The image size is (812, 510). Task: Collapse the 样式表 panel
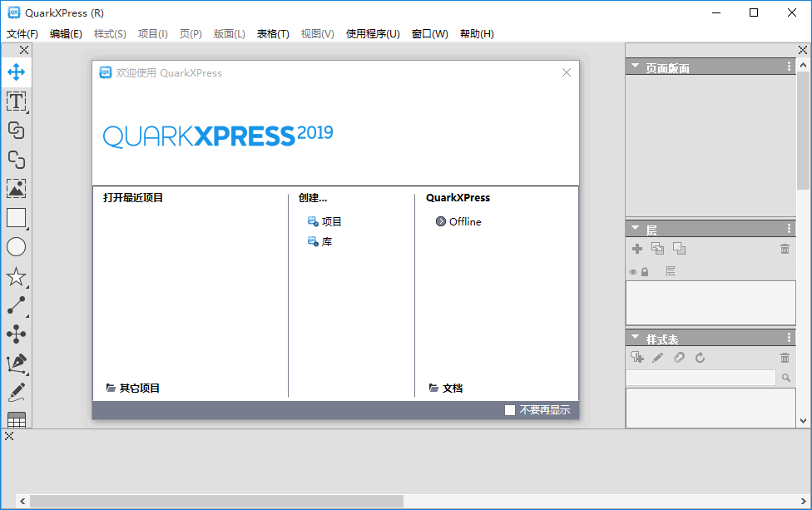click(x=636, y=337)
